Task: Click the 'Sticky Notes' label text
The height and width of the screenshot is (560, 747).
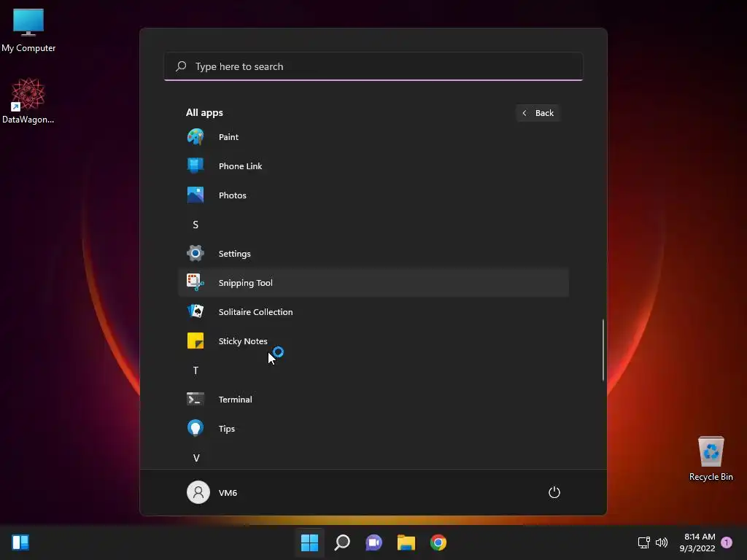Action: click(x=243, y=341)
